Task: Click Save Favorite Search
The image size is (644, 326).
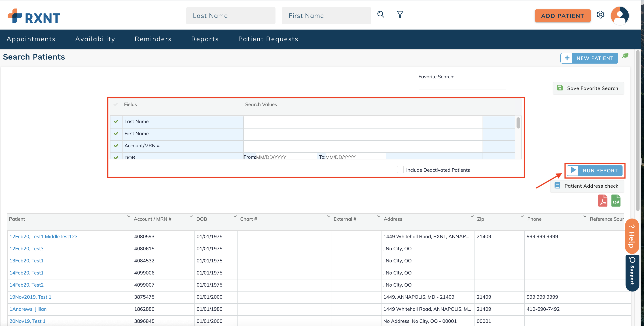Action: click(x=588, y=88)
